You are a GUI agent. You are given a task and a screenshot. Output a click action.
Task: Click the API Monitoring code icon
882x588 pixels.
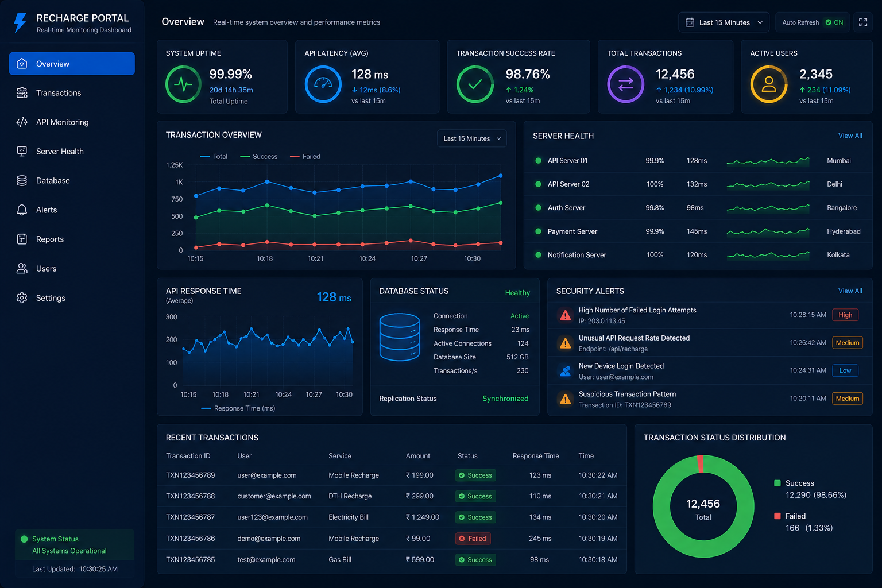(x=22, y=122)
